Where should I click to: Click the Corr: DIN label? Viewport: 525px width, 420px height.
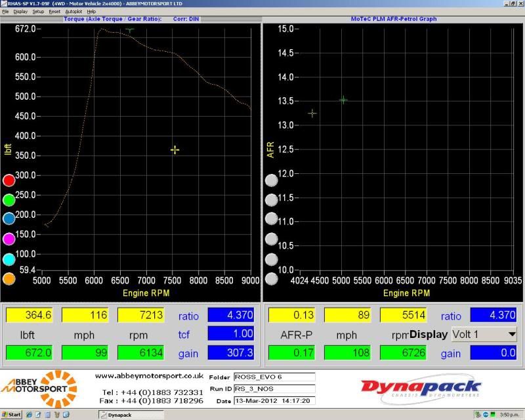pyautogui.click(x=186, y=19)
